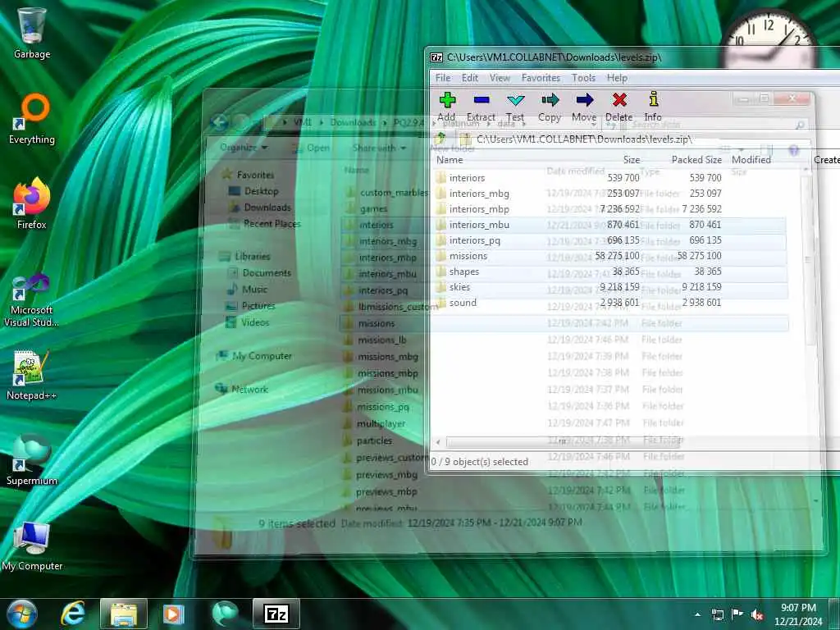Click Back button in Explorer window

pyautogui.click(x=220, y=123)
